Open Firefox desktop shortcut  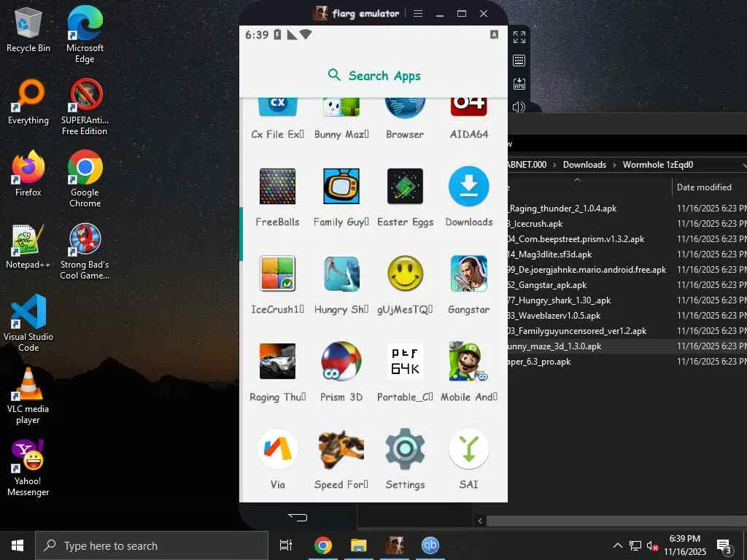[x=28, y=174]
